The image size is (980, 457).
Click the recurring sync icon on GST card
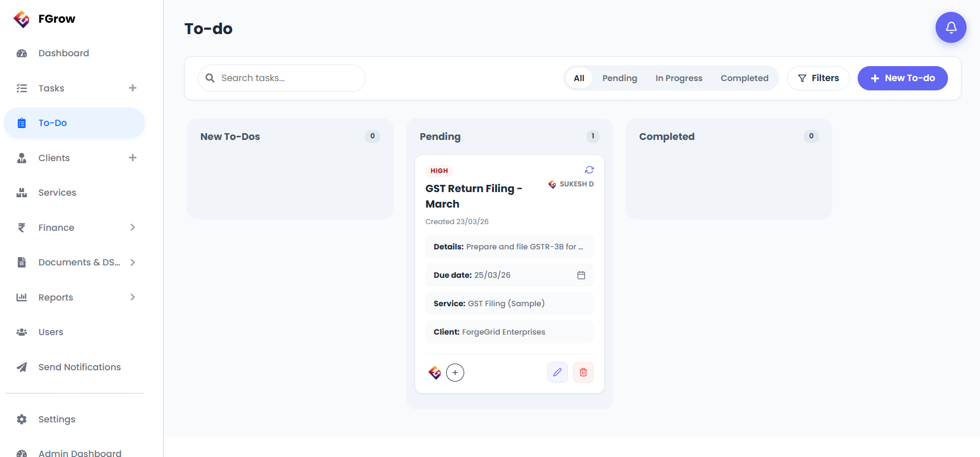(x=589, y=170)
